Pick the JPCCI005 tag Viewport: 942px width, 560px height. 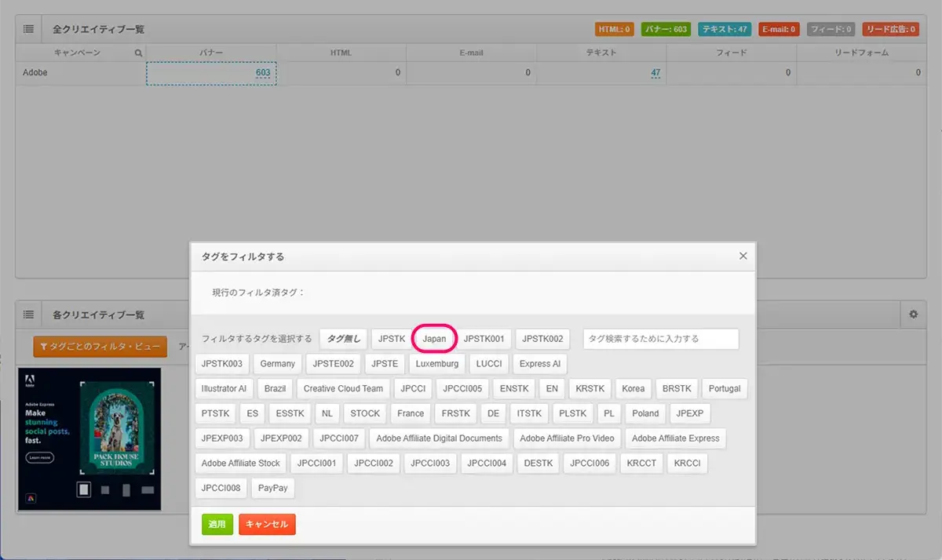pos(463,388)
